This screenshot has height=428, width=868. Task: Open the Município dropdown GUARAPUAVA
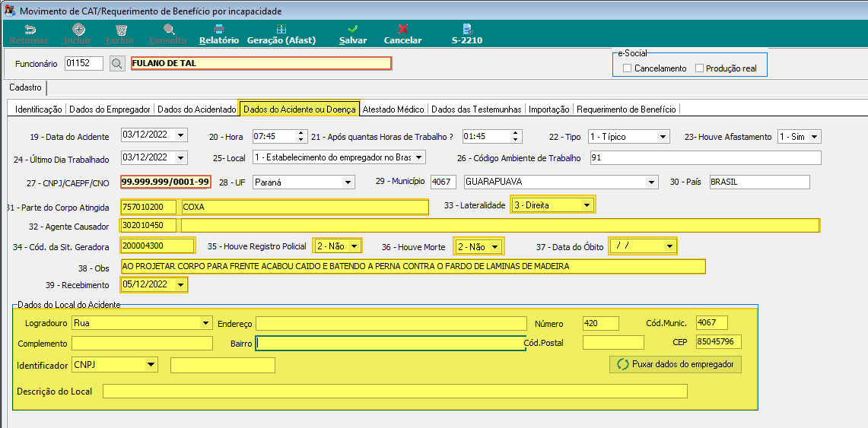(652, 182)
